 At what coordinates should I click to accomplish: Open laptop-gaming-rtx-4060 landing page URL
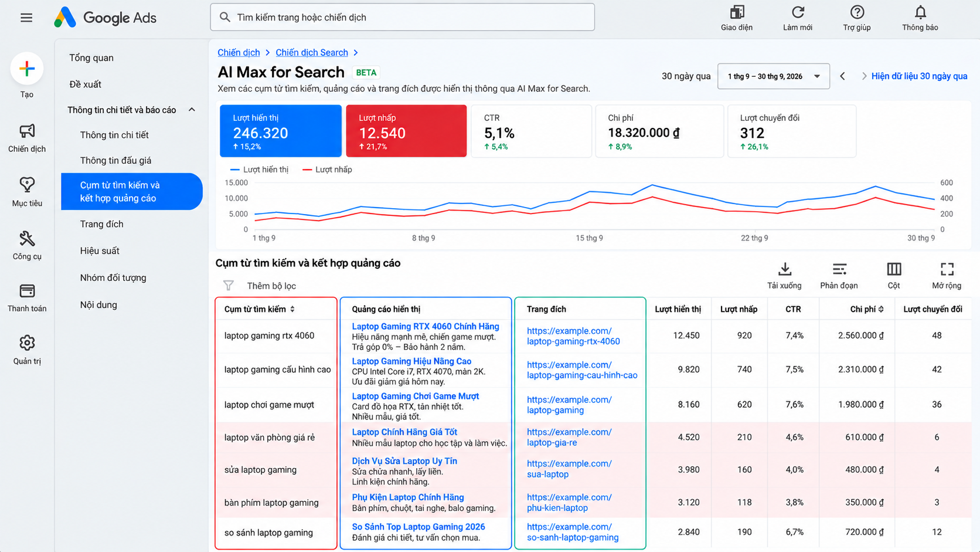573,336
